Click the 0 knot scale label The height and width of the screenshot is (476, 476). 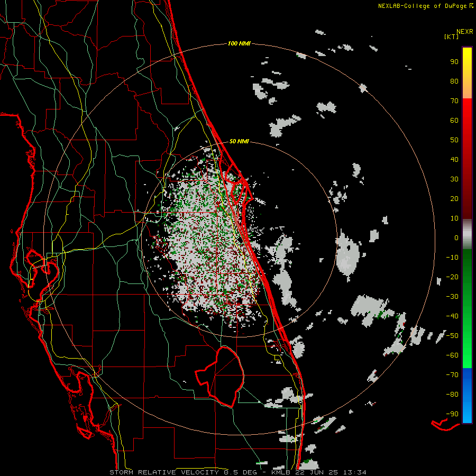[456, 238]
